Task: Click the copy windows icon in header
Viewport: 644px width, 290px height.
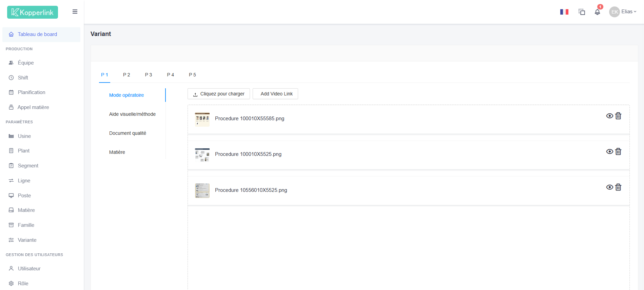Action: tap(582, 12)
